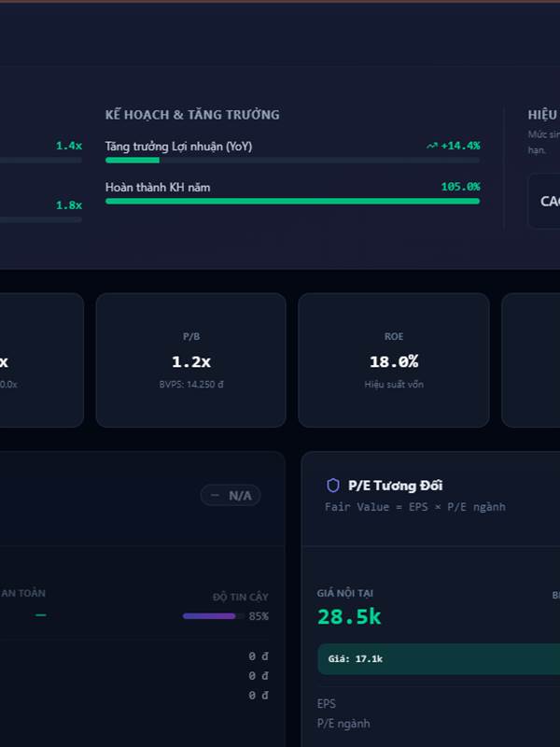
Task: Click the Tăng trưởng Lợi nhuận (YoY) label
Action: pyautogui.click(x=178, y=147)
